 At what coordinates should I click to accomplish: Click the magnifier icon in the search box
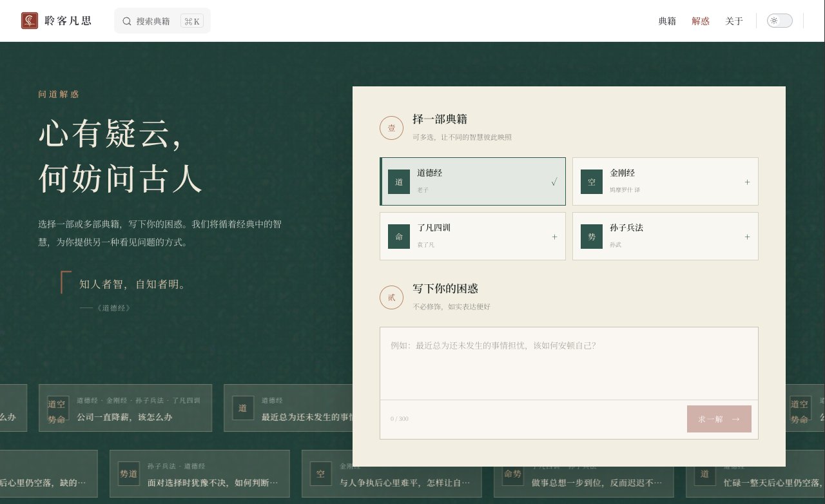pos(127,21)
